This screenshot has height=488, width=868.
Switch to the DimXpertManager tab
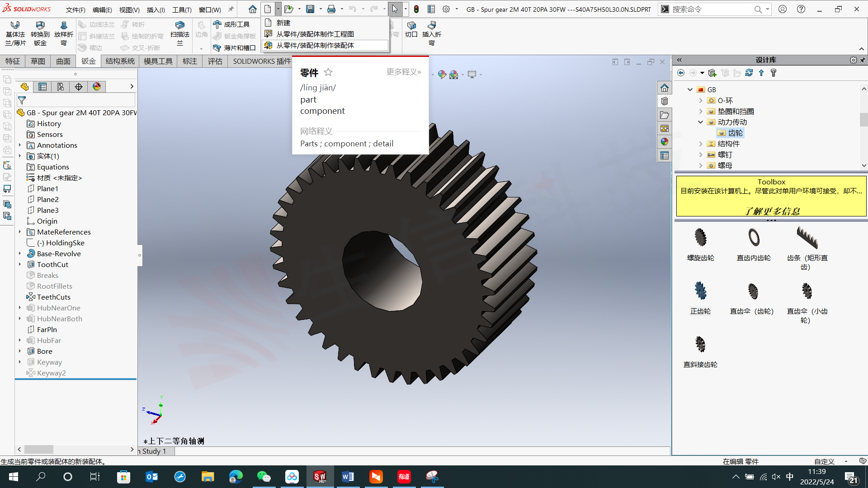coord(79,87)
